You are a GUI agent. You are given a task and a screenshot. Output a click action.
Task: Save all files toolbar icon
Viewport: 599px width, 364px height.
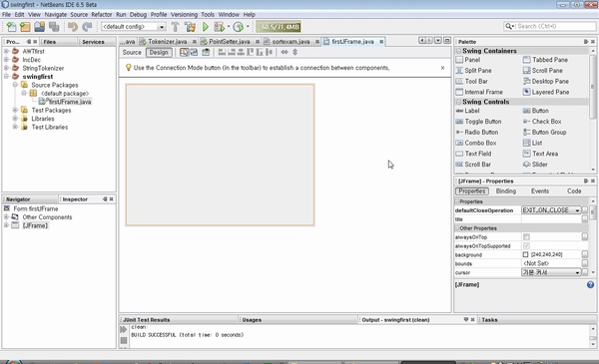(x=54, y=27)
